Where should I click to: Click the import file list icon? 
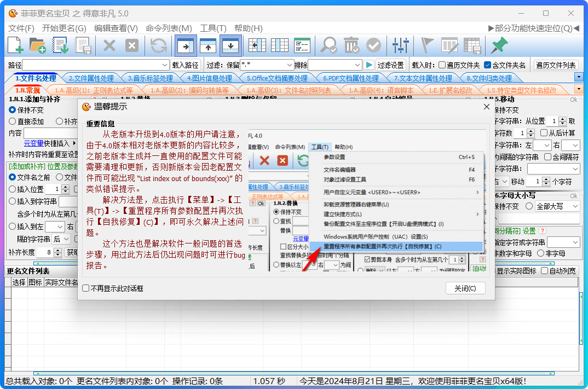click(x=60, y=45)
